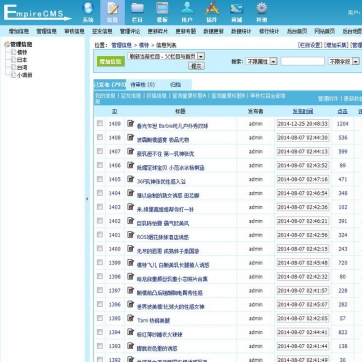Click edit icon for article ID 1400

point(130,249)
